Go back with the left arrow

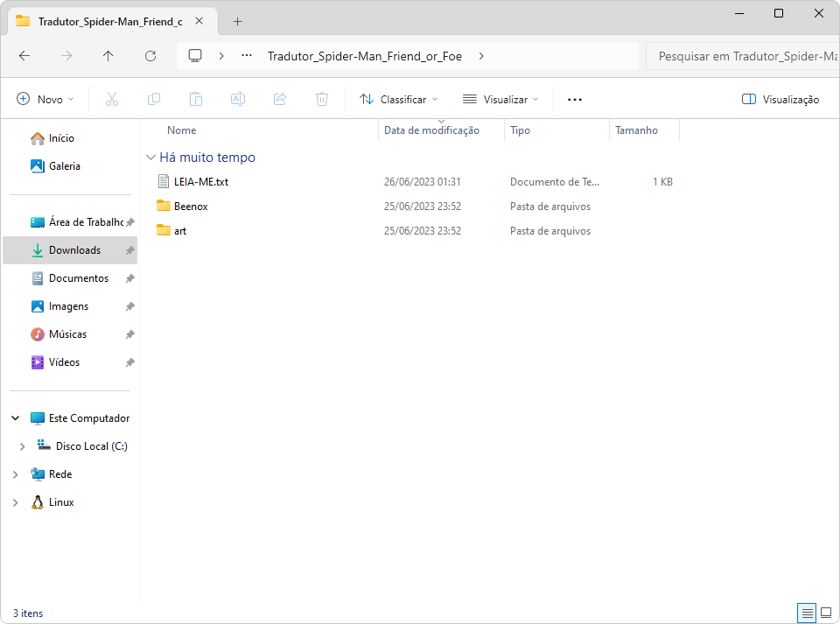[24, 56]
